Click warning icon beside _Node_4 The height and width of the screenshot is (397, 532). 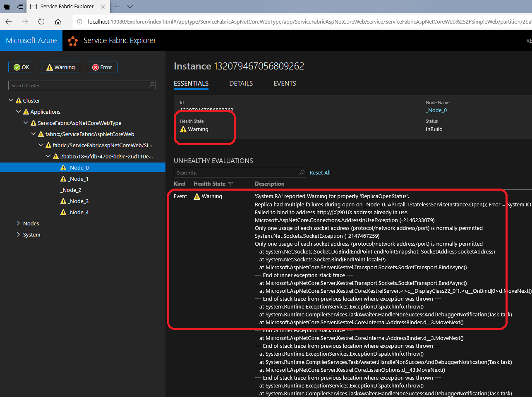(63, 212)
